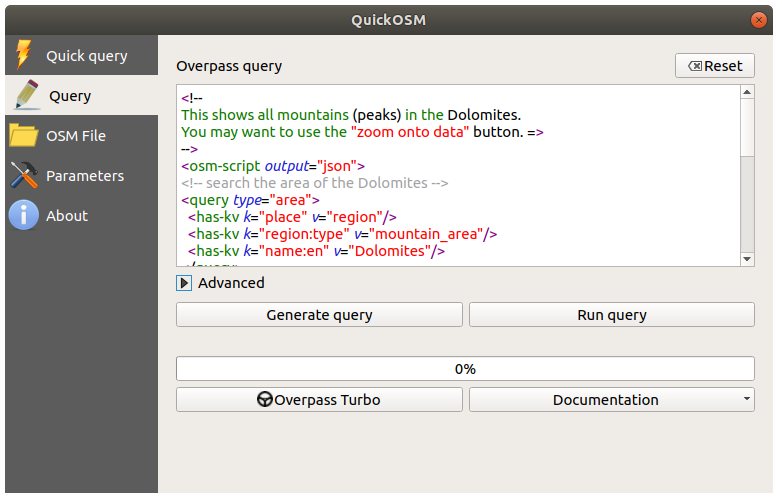Click the backspace icon on Reset button
The height and width of the screenshot is (502, 782).
click(694, 66)
